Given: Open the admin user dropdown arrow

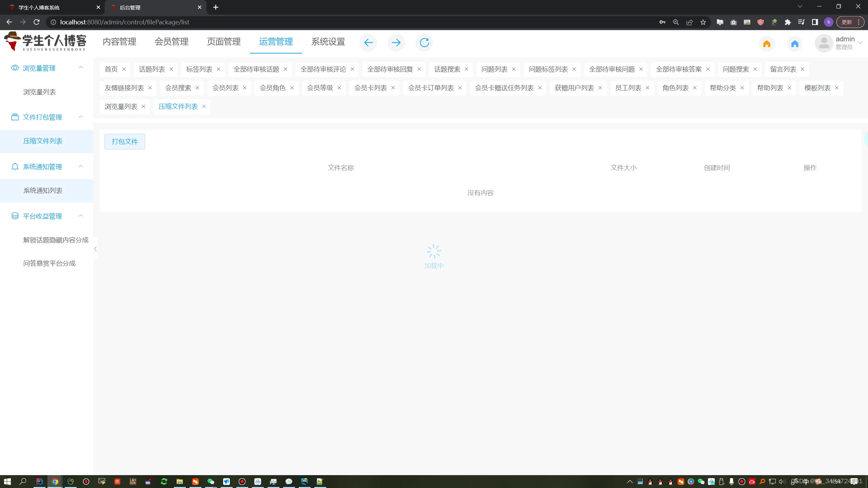Looking at the screenshot, I should click(860, 43).
